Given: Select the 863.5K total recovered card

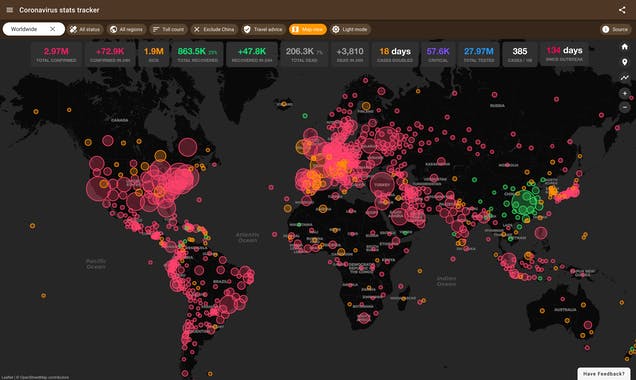Looking at the screenshot, I should [x=197, y=54].
